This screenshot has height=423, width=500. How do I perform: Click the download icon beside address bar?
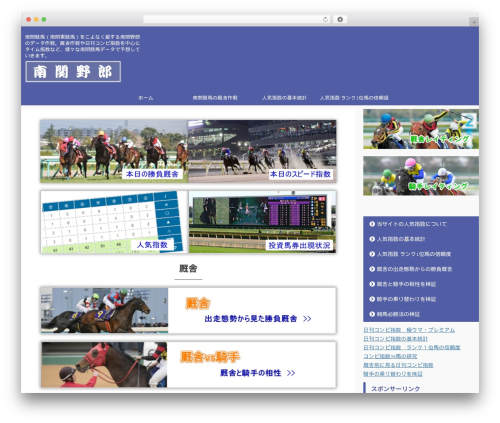(x=340, y=19)
